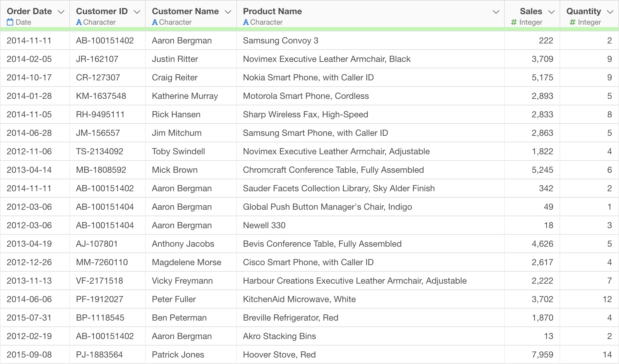Click the Character type icon under Product Name
Viewport: 619px width, 364px height.
click(x=246, y=22)
